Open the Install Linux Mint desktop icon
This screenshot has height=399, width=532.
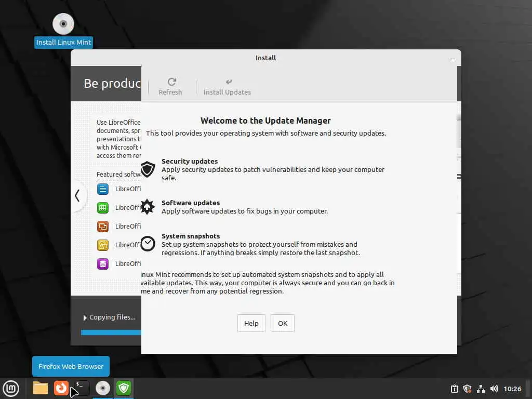[63, 30]
